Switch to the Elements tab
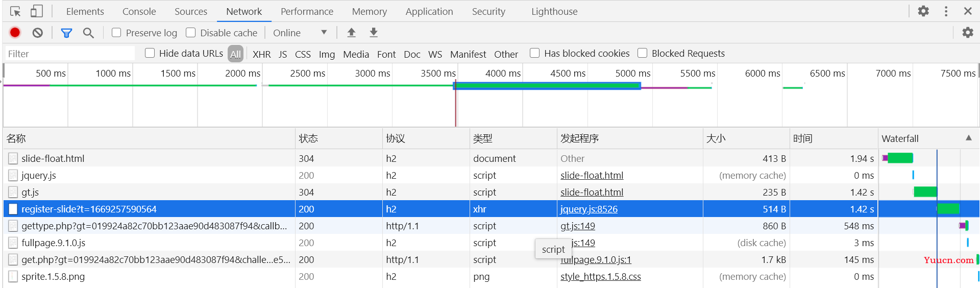Image resolution: width=980 pixels, height=288 pixels. 85,11
